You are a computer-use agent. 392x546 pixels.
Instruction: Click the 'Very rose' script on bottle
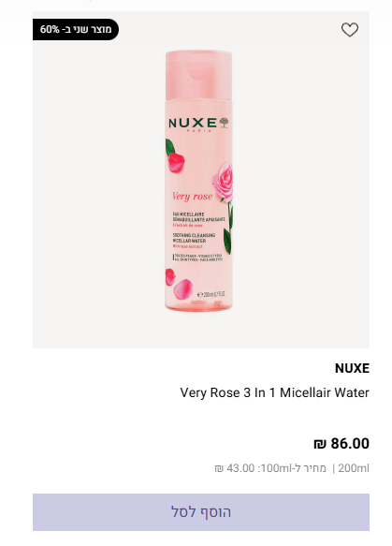(193, 196)
